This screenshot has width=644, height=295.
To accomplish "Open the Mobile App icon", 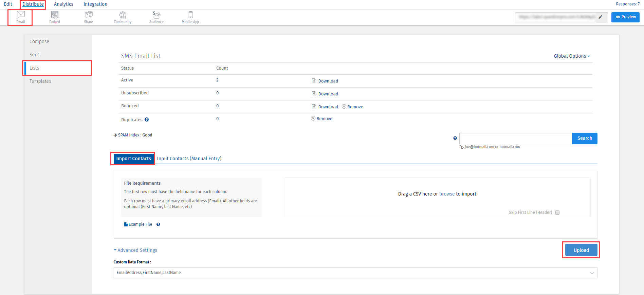I will point(190,17).
